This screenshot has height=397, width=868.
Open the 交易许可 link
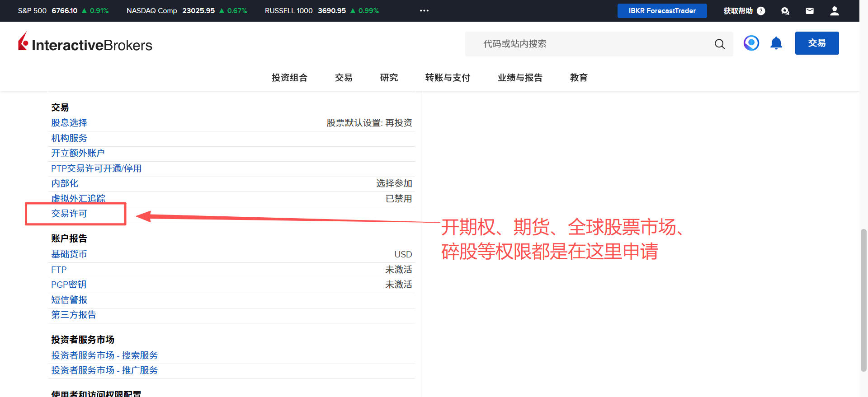click(x=69, y=214)
